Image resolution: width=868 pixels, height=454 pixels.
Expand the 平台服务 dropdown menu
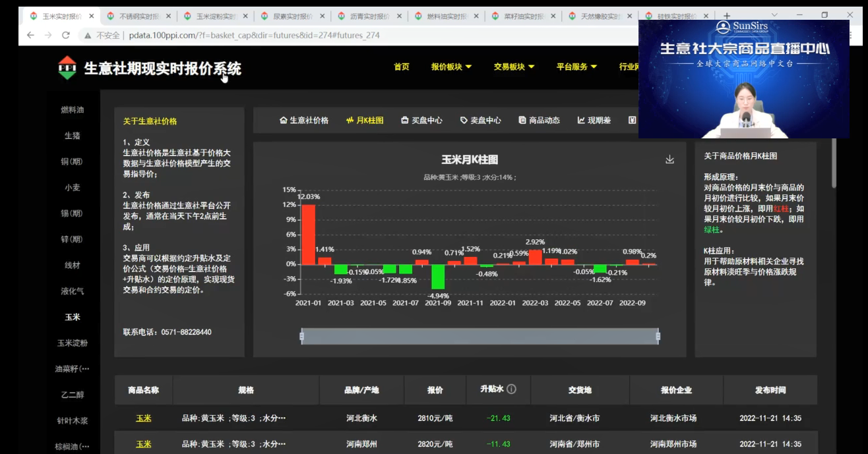tap(576, 67)
